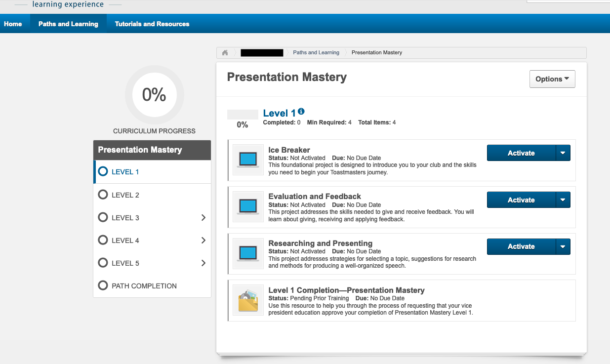Open the Ice Breaker project title
This screenshot has width=610, height=364.
click(289, 150)
